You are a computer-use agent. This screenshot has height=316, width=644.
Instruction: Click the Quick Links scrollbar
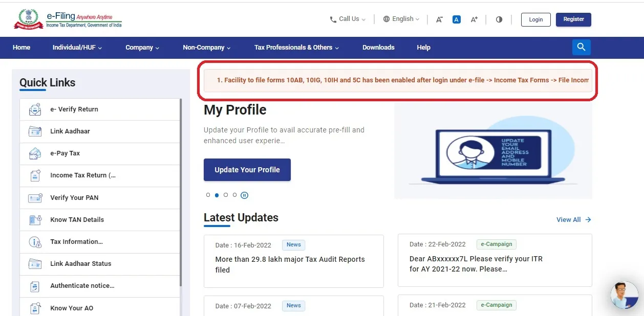pyautogui.click(x=181, y=194)
